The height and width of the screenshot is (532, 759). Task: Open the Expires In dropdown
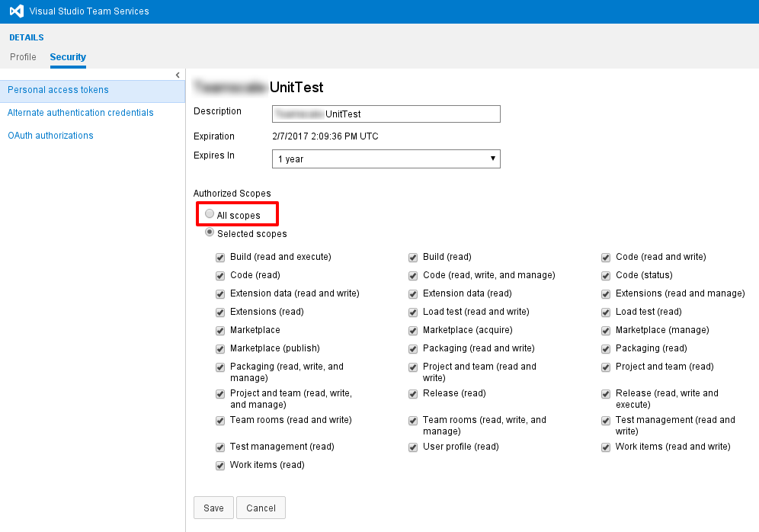click(386, 159)
